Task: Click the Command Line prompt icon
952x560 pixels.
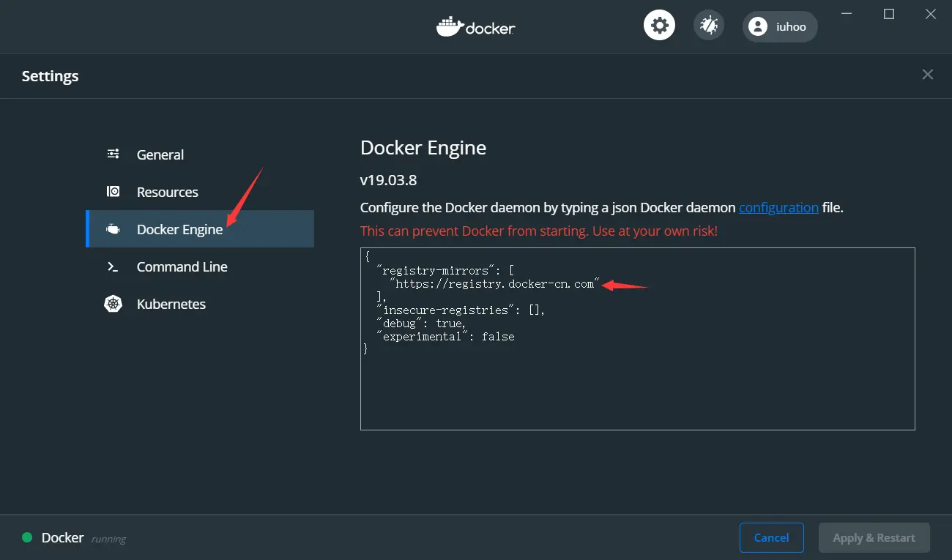Action: pyautogui.click(x=114, y=267)
